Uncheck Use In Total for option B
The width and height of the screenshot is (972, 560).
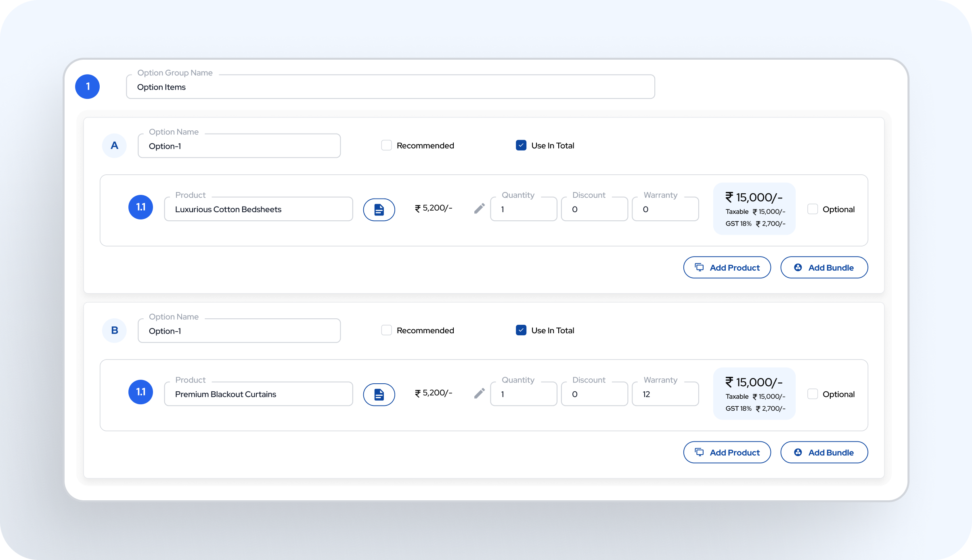[521, 330]
